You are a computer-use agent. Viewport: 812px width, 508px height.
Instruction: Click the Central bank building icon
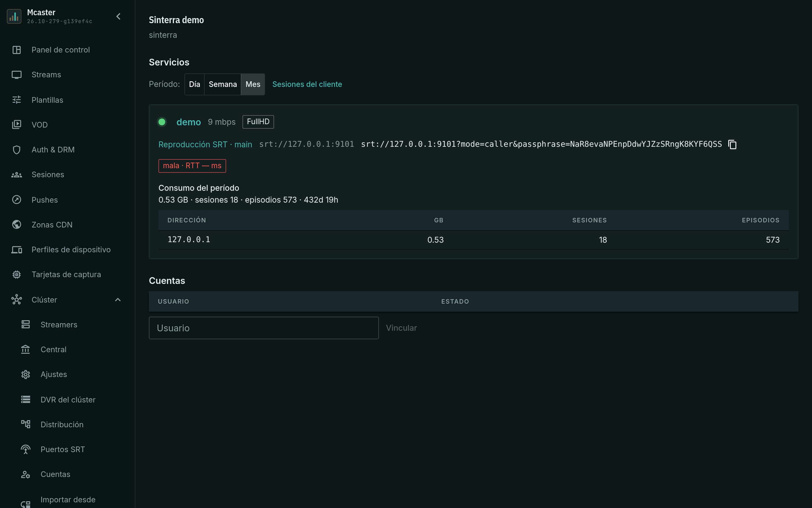coord(25,349)
